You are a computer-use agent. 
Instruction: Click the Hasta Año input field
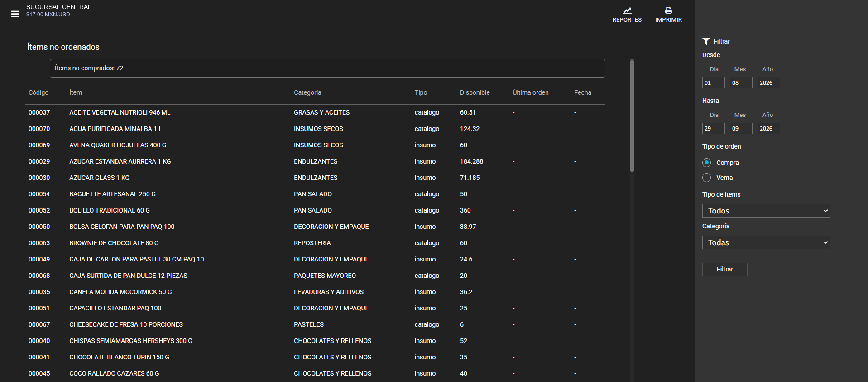pos(768,129)
